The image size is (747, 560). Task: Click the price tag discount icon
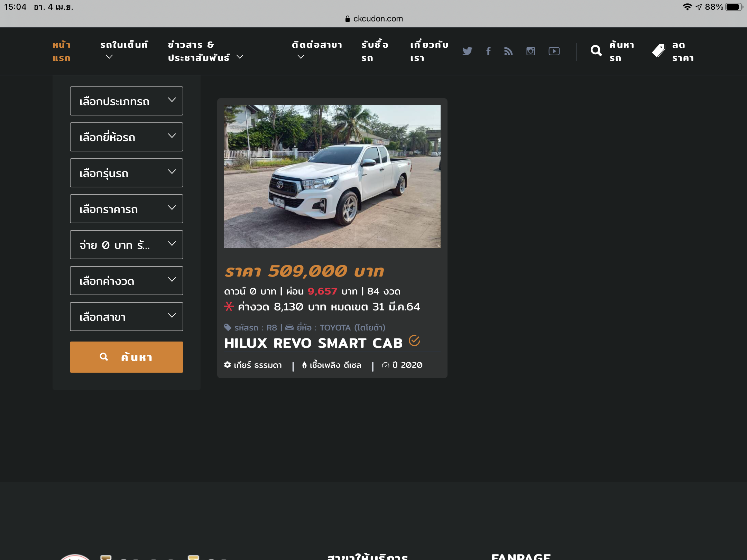point(658,51)
